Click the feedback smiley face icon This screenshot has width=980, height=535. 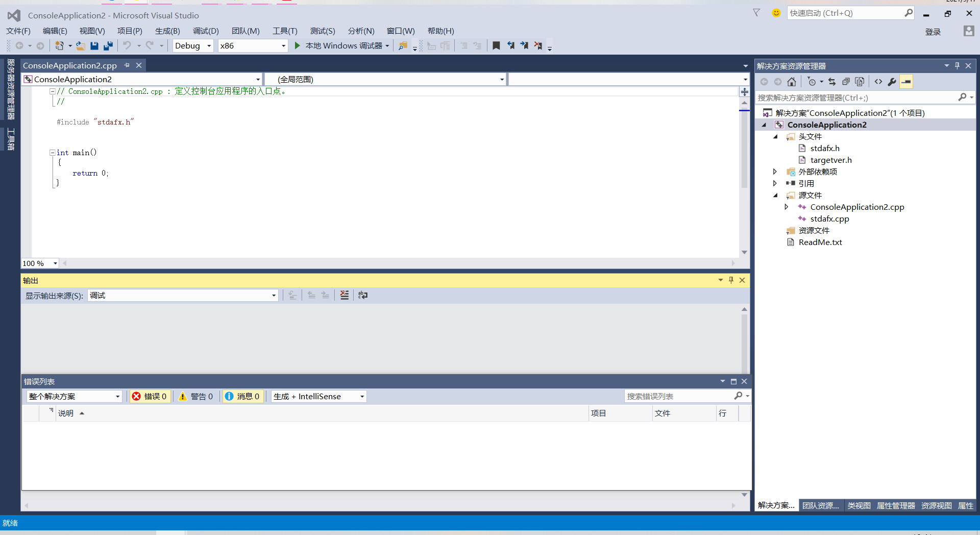pyautogui.click(x=776, y=13)
